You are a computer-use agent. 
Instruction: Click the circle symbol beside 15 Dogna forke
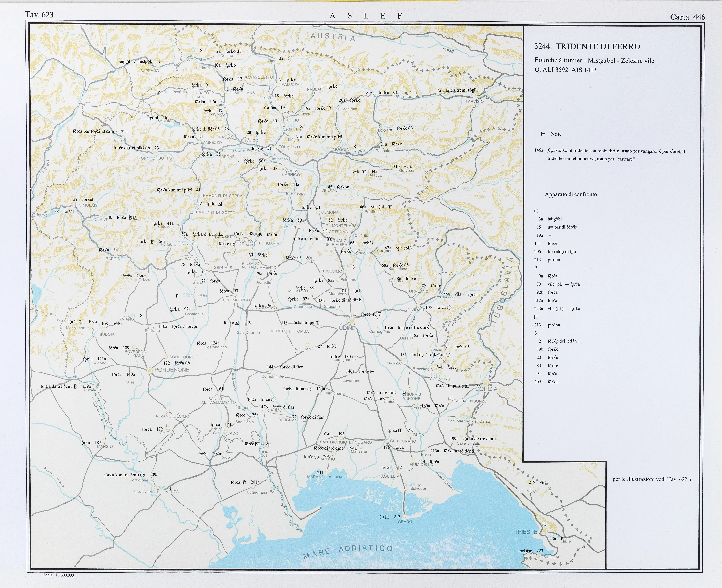tap(410, 128)
